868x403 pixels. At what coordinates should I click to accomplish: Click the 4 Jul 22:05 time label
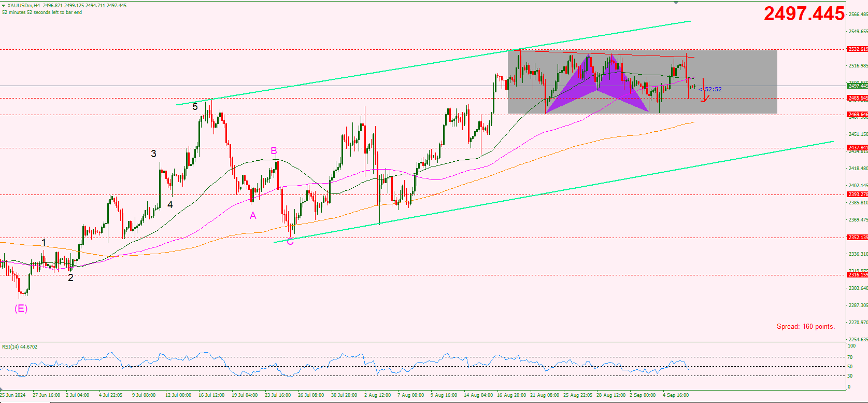(110, 395)
